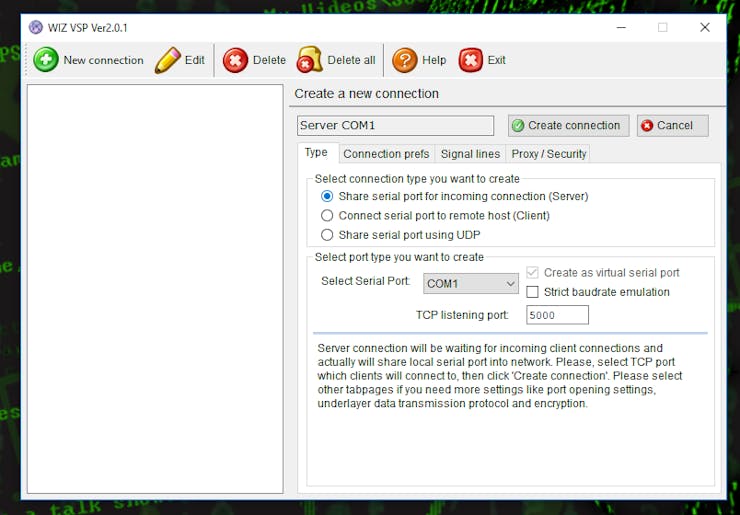Click the pencil Edit icon
Screen dimensions: 740x515
(x=168, y=60)
